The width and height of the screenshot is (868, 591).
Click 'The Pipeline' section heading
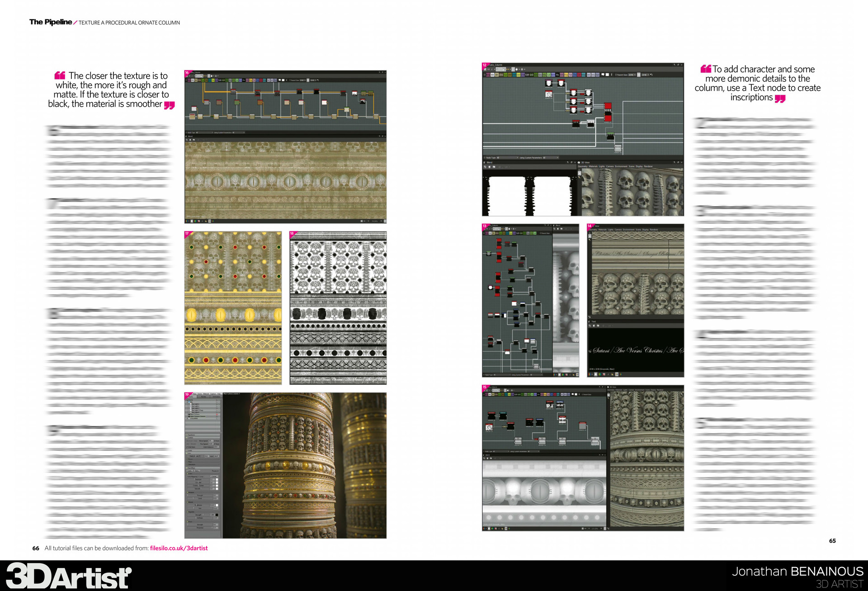51,22
